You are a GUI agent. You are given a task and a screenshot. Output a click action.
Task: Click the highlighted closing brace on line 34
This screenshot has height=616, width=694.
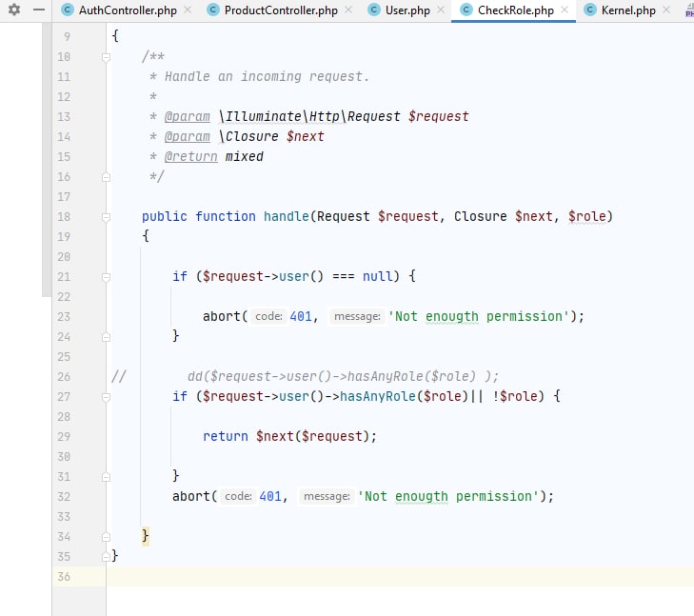tap(145, 536)
